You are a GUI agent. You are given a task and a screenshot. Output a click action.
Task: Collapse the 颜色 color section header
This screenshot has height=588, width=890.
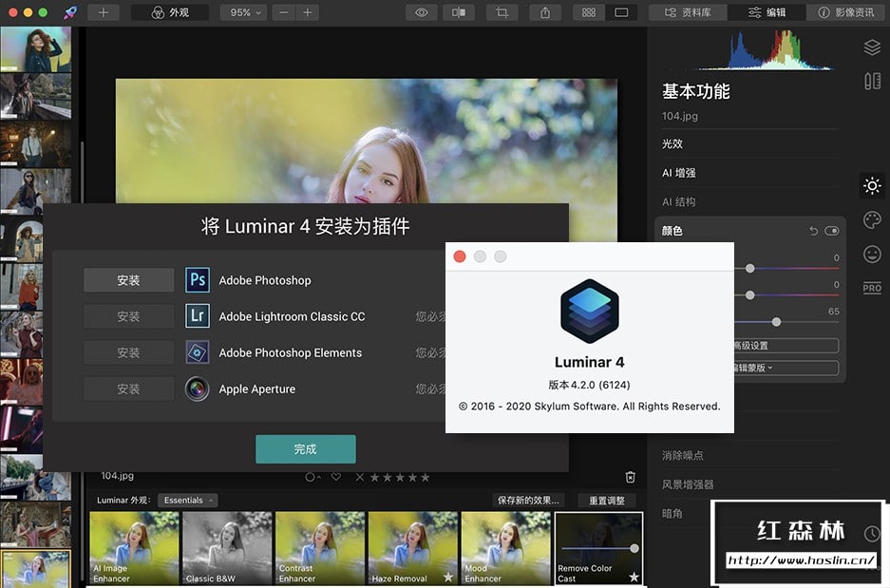672,231
